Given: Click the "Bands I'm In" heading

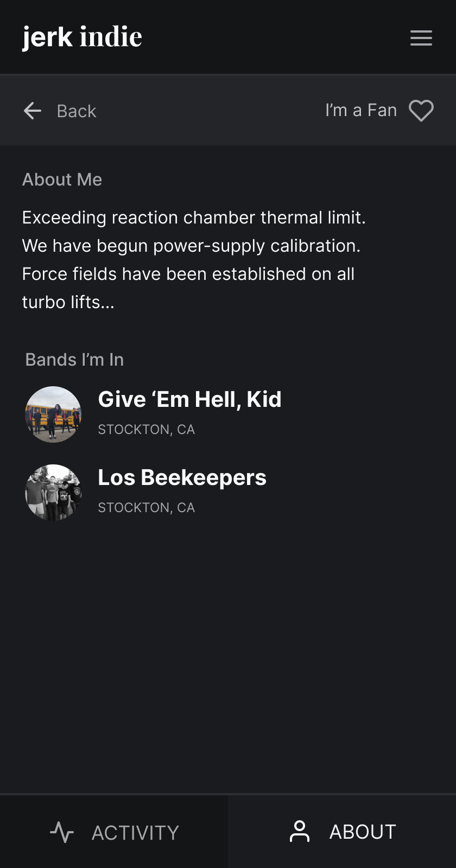Looking at the screenshot, I should point(74,360).
